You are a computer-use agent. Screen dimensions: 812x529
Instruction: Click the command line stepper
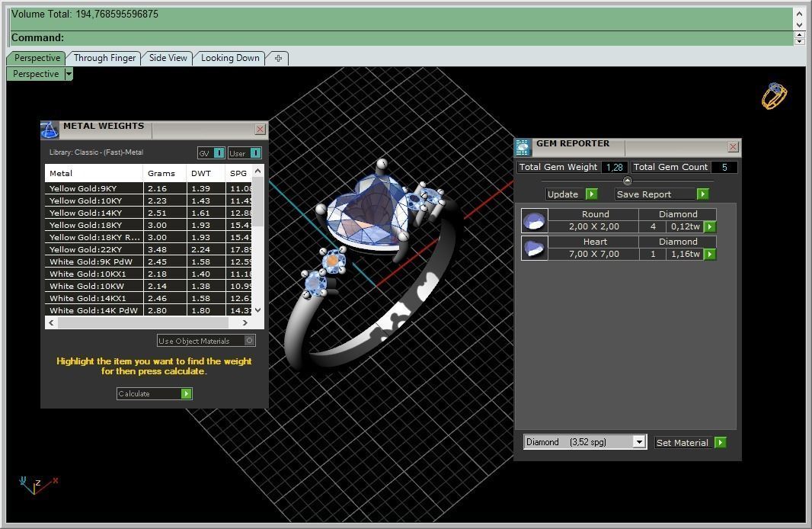pyautogui.click(x=800, y=38)
